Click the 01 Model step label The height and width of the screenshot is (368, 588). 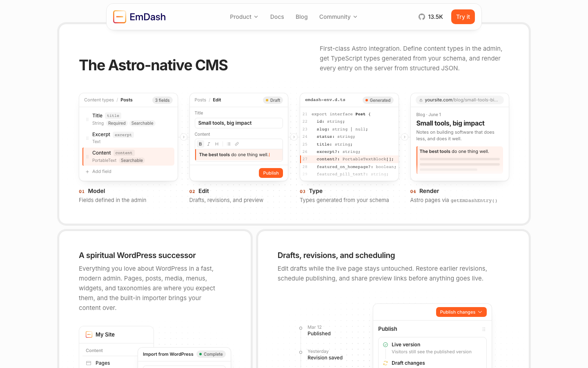(x=92, y=191)
